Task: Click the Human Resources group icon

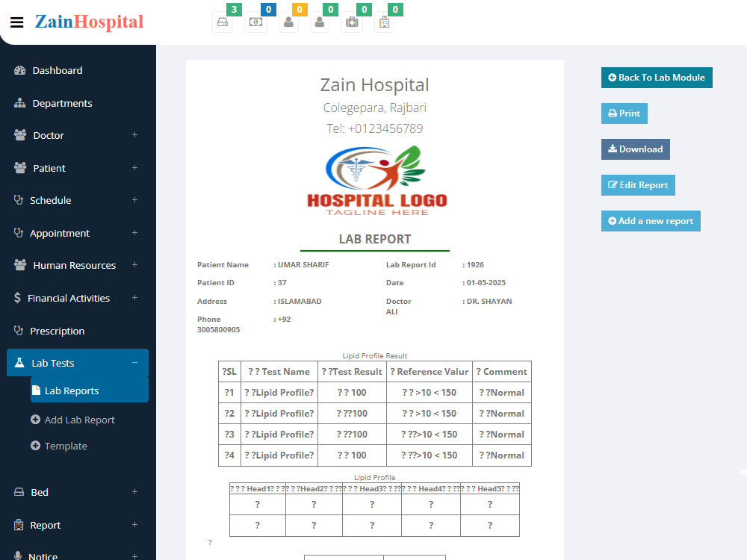Action: (x=20, y=265)
